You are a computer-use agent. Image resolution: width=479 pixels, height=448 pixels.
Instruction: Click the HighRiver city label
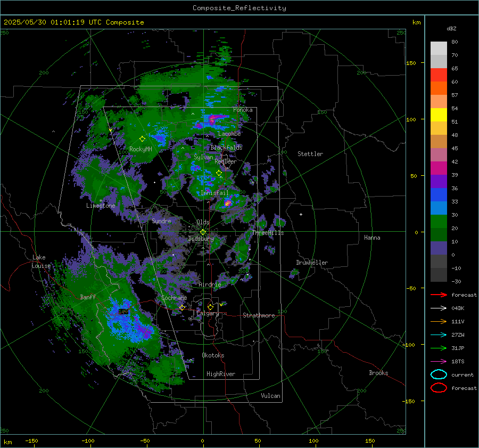(x=221, y=374)
